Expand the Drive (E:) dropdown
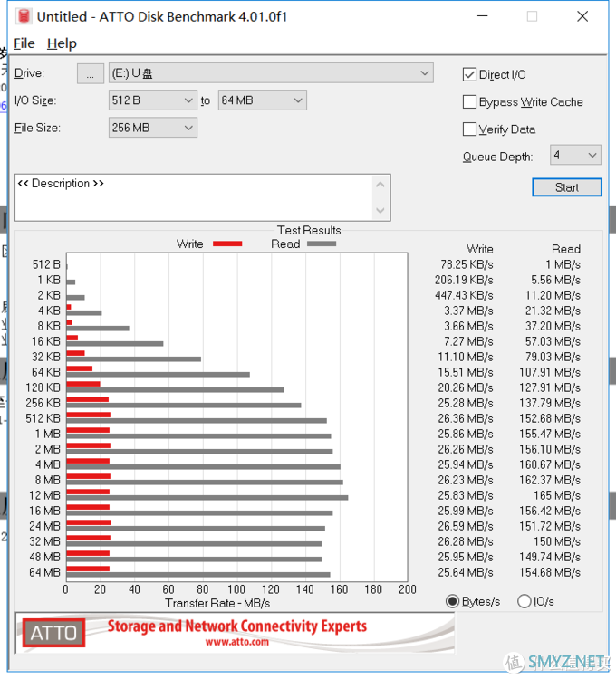The height and width of the screenshot is (679, 616). click(x=271, y=73)
